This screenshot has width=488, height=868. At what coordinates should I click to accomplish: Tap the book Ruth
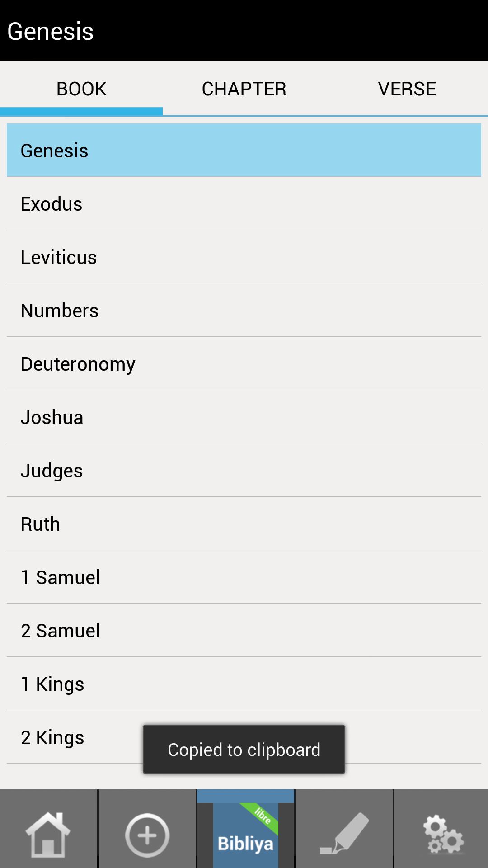(244, 524)
